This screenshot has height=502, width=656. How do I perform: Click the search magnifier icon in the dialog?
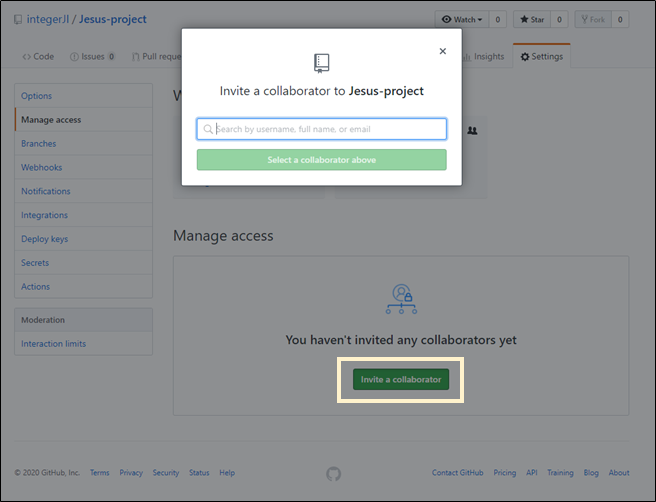click(x=208, y=129)
